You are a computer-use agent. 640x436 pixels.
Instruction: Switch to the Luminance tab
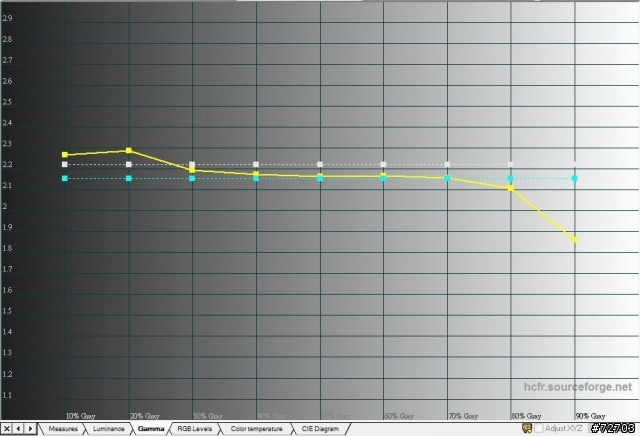click(109, 429)
